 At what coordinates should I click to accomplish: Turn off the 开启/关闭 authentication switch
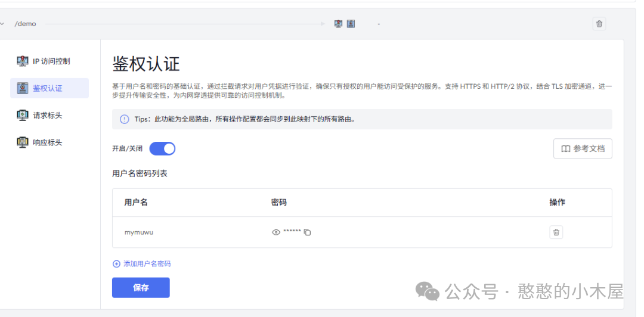tap(162, 148)
